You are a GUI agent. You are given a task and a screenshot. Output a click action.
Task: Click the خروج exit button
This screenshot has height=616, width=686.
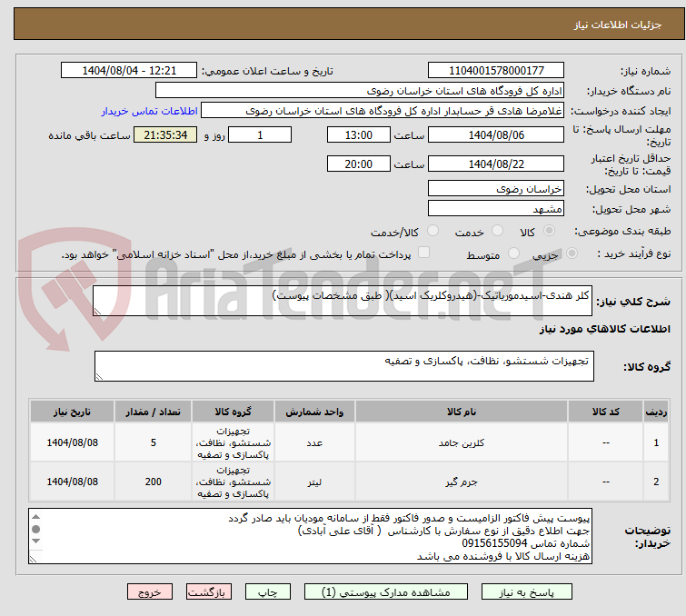tap(150, 592)
